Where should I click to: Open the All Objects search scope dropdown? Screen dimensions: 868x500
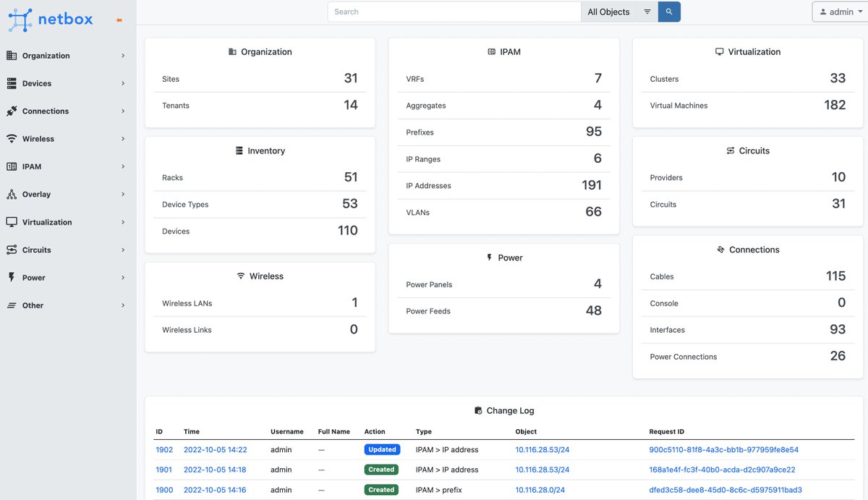[609, 12]
